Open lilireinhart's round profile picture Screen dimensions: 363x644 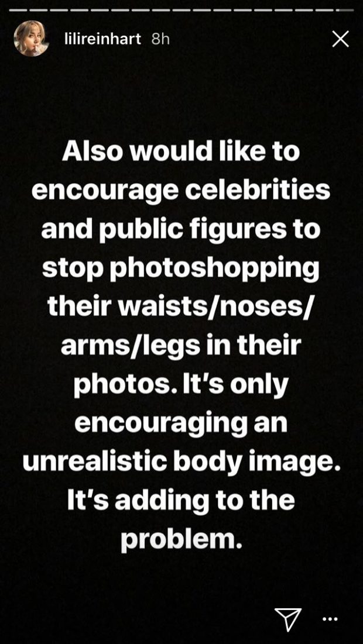pos(31,38)
